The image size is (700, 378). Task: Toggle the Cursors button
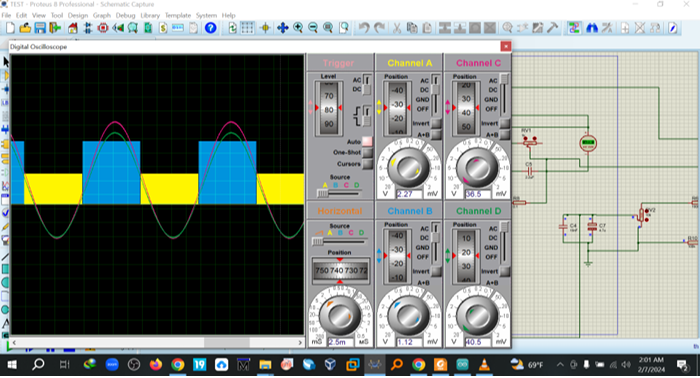pyautogui.click(x=367, y=164)
